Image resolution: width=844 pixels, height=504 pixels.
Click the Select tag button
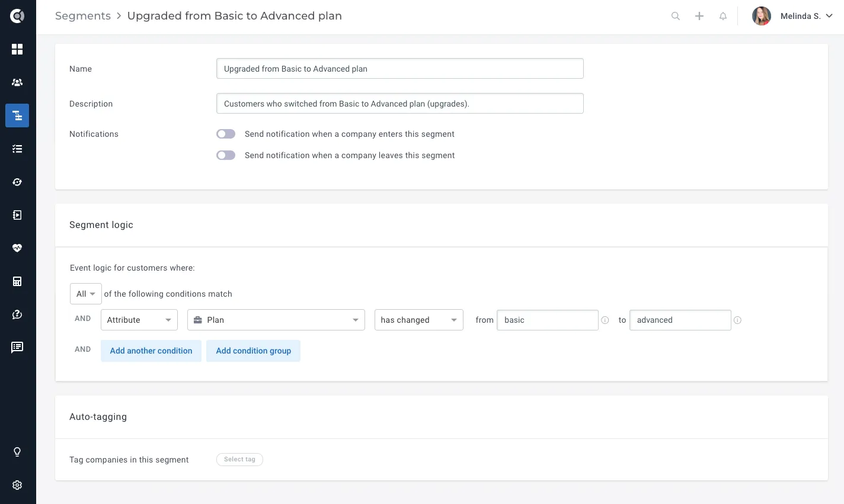[x=239, y=460]
